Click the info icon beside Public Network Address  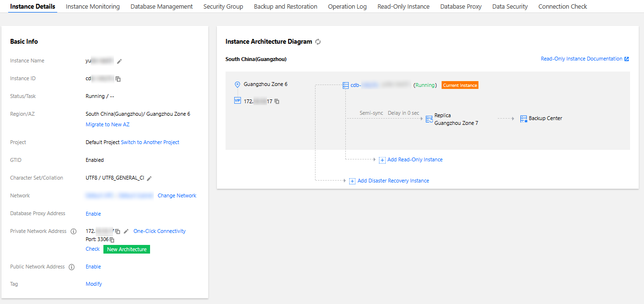[x=72, y=267]
